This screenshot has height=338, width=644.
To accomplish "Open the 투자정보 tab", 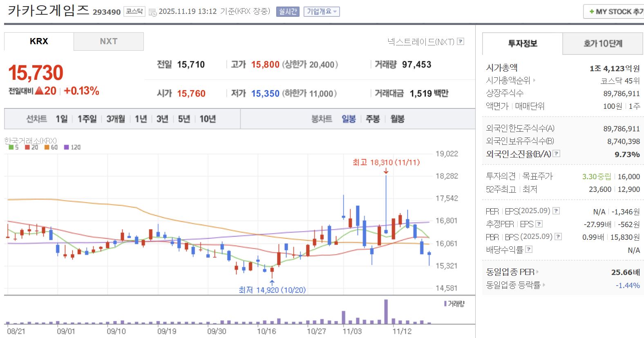I will (522, 43).
